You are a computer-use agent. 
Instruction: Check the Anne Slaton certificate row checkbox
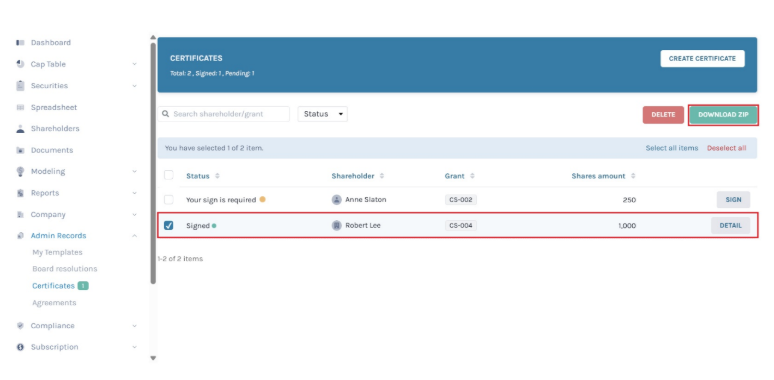169,200
